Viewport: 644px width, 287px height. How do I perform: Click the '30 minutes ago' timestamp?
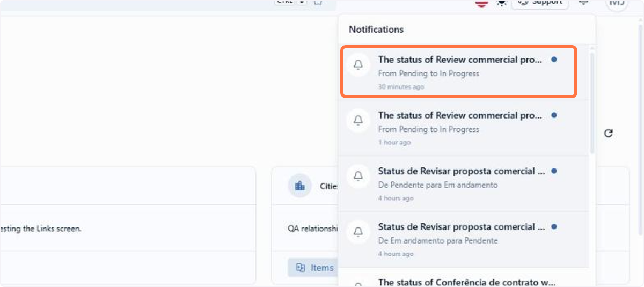(x=400, y=87)
